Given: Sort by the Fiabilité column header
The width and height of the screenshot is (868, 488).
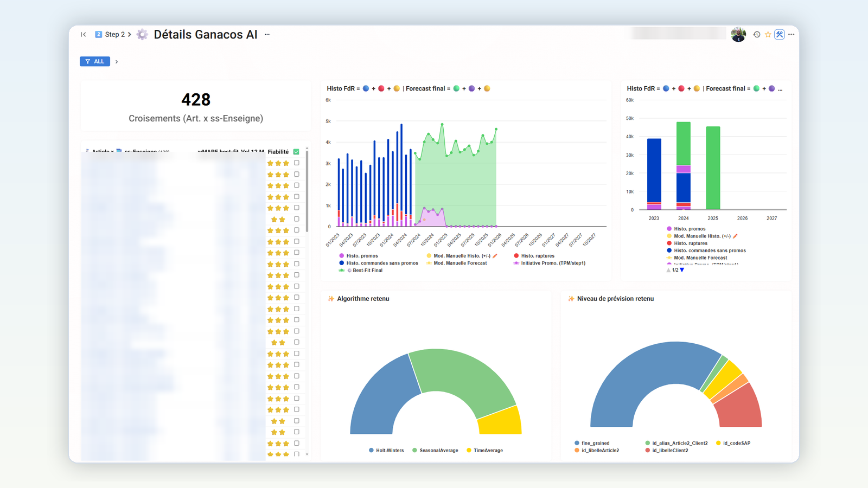Looking at the screenshot, I should [278, 152].
